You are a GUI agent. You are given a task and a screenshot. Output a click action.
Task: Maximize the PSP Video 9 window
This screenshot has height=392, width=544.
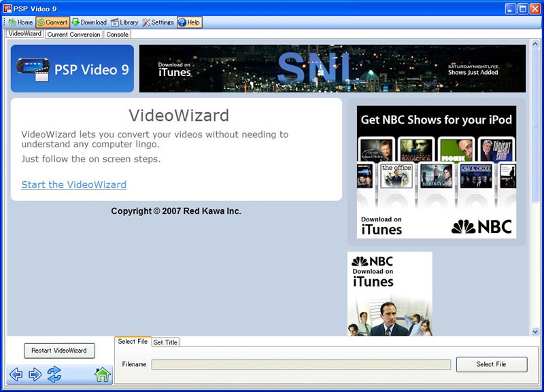tap(522, 9)
